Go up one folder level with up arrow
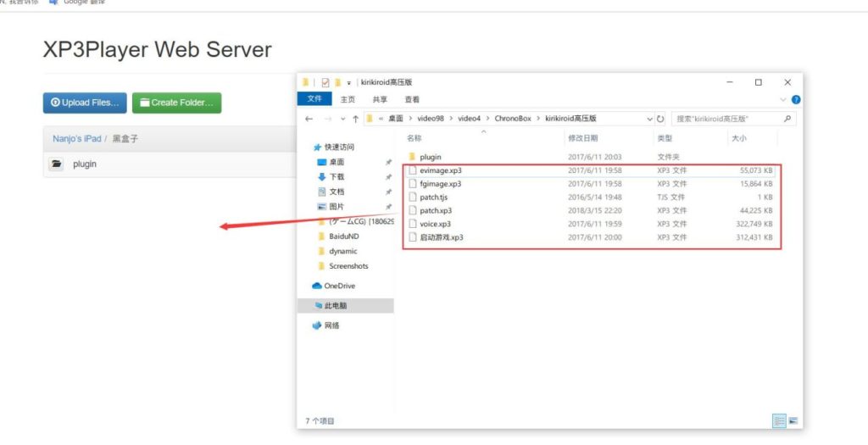Viewport: 868px width, 445px height. [355, 119]
